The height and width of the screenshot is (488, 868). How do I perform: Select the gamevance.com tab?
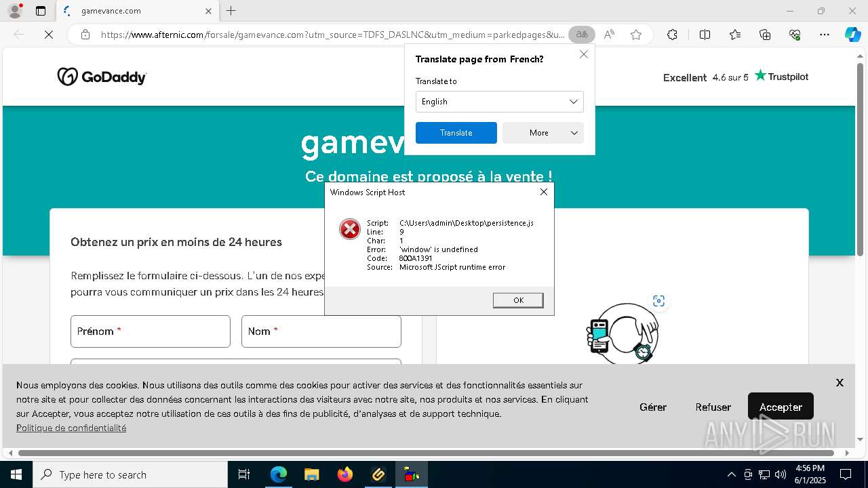pyautogui.click(x=138, y=11)
